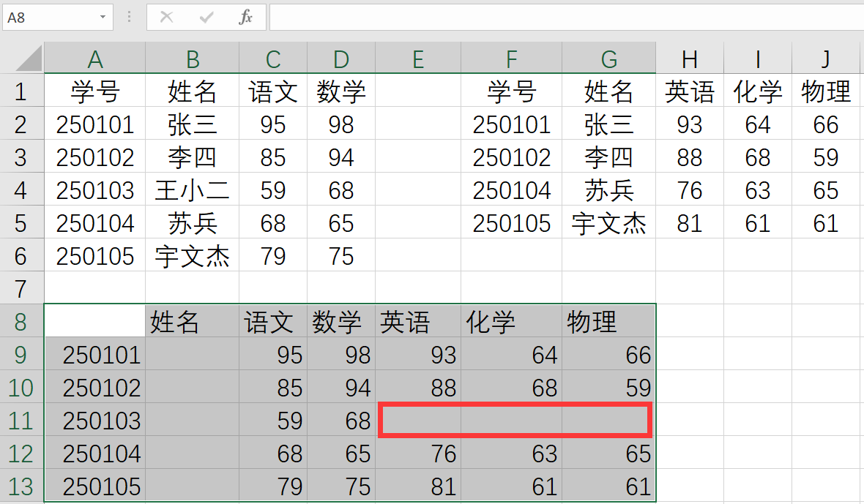Click inside the Name Box showing A8
The height and width of the screenshot is (504, 864).
48,18
